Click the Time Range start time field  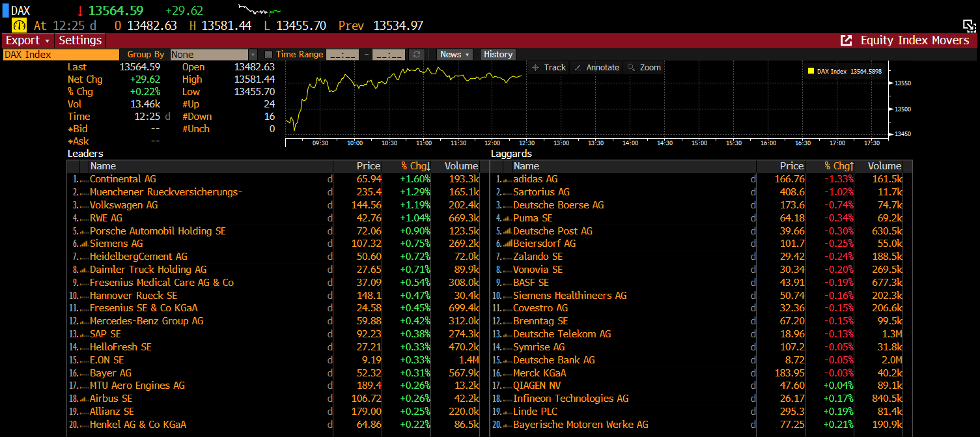342,55
